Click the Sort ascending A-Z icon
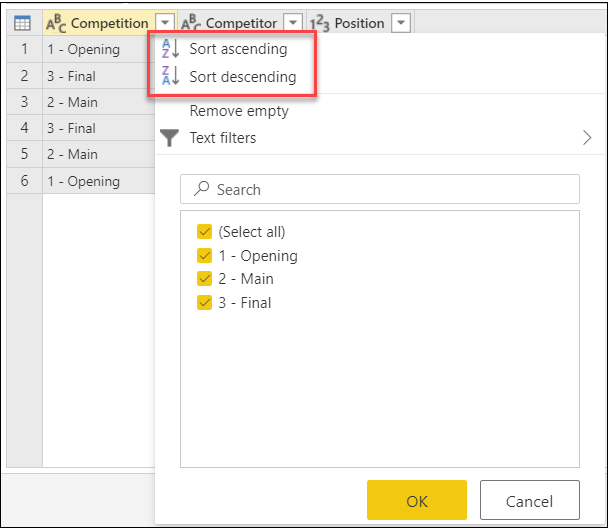Image resolution: width=608 pixels, height=530 pixels. click(172, 49)
